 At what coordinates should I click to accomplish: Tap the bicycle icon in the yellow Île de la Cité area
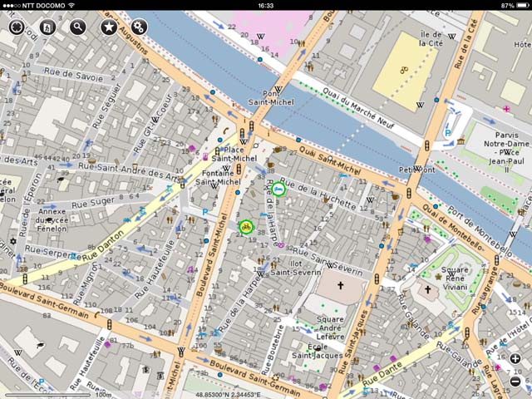(x=404, y=70)
